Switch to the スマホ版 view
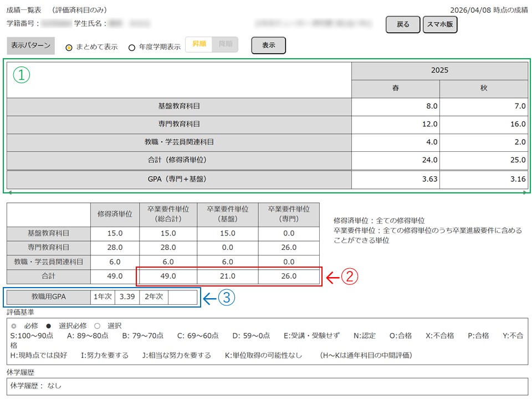532x399 pixels. pyautogui.click(x=439, y=24)
